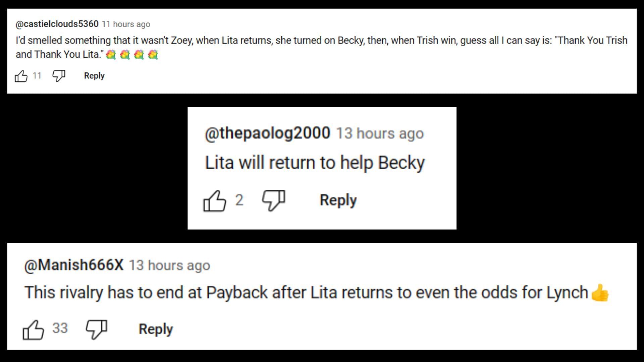The height and width of the screenshot is (362, 644).
Task: Click the 33 likes count
Action: [60, 328]
